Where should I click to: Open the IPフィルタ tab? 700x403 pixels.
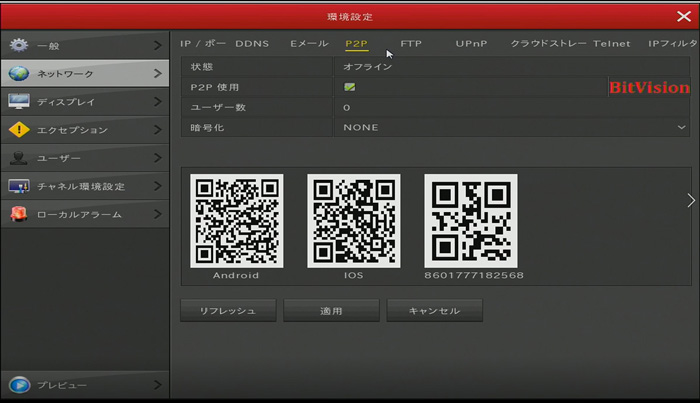(672, 44)
